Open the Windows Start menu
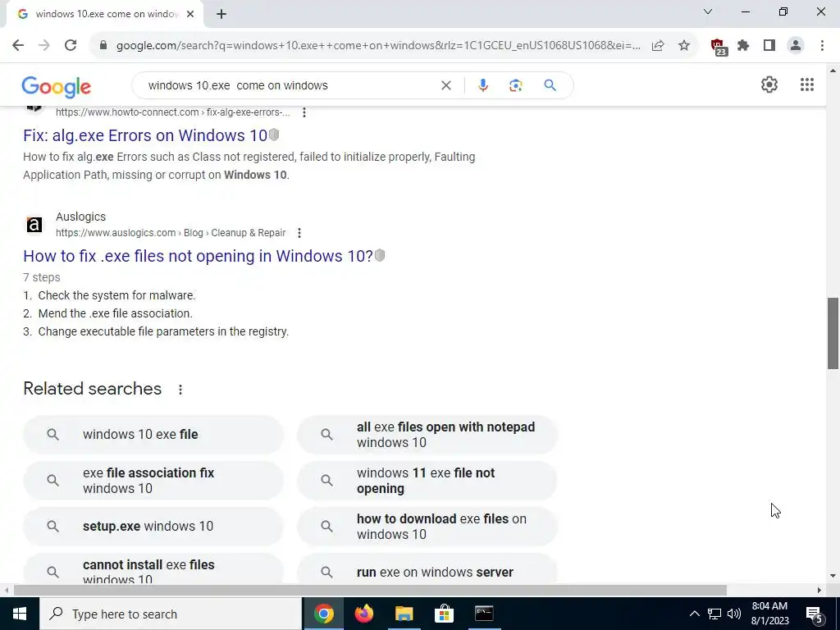 (20, 614)
